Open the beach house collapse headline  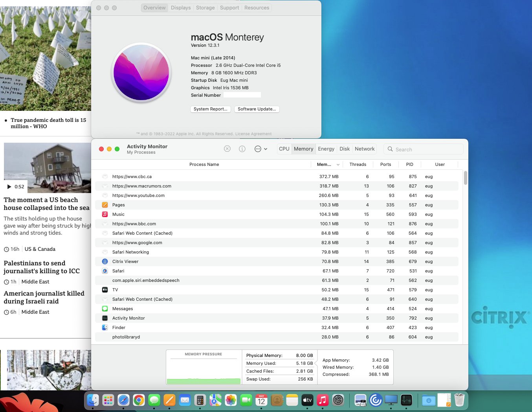click(47, 204)
